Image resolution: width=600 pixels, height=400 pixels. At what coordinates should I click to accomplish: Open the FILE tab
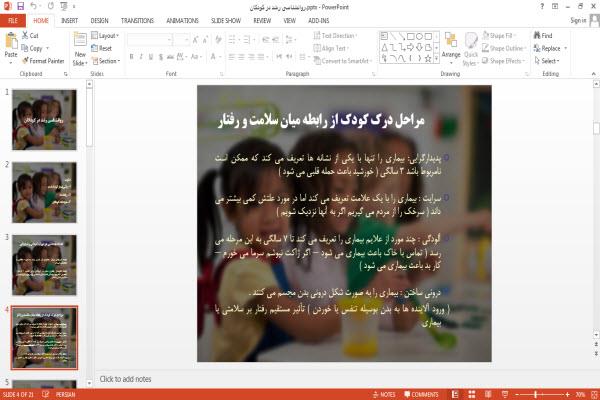(x=13, y=21)
